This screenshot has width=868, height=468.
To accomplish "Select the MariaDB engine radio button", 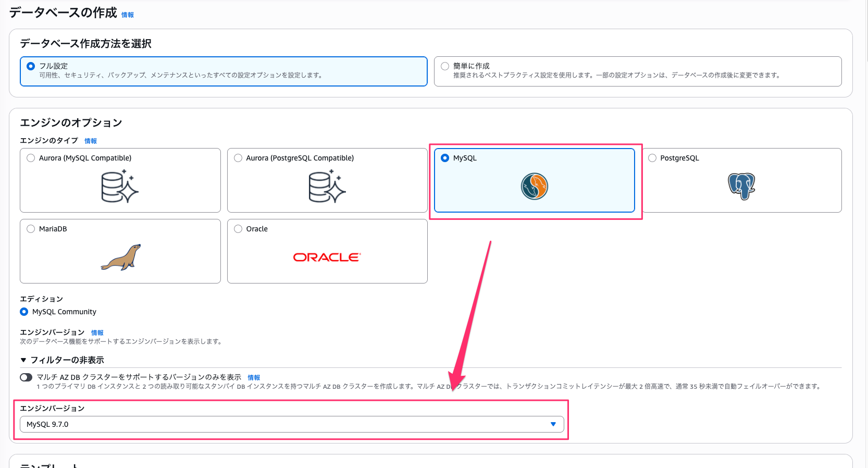I will 31,229.
